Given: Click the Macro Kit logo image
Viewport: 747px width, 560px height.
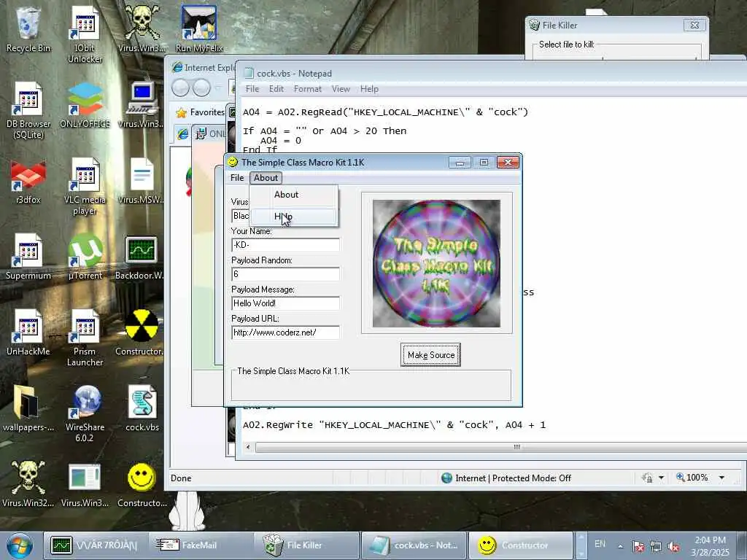Looking at the screenshot, I should pos(436,263).
